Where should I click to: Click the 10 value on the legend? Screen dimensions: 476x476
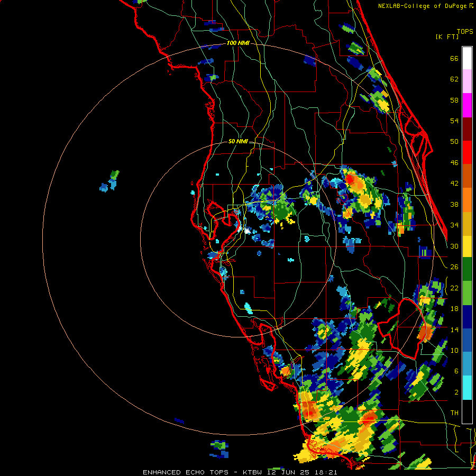coord(454,350)
